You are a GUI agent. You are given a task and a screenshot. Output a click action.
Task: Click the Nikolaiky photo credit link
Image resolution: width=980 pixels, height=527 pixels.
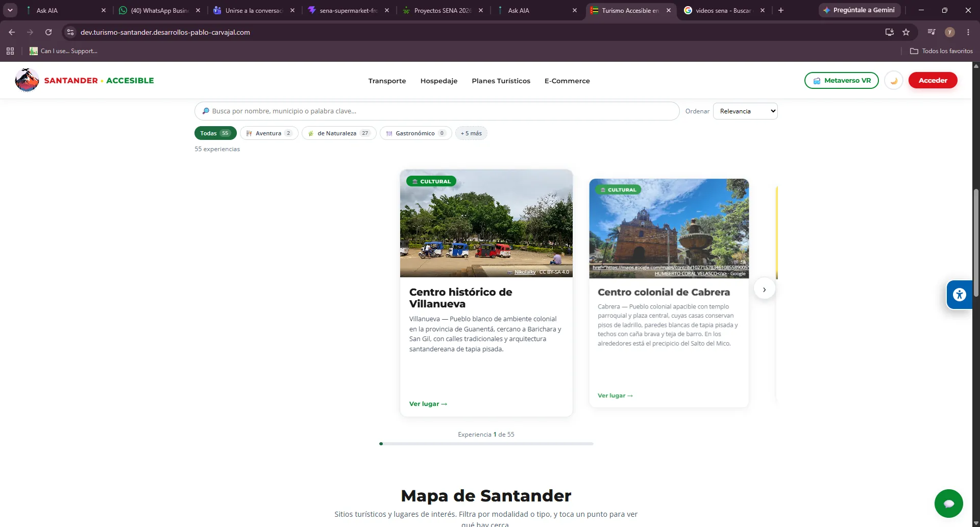pyautogui.click(x=525, y=272)
